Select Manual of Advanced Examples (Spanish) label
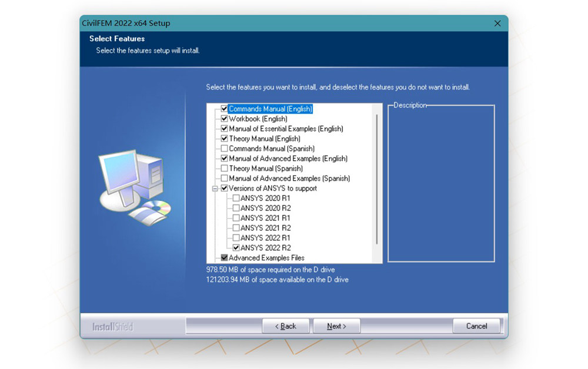Viewport: 588px width, 369px height. [289, 178]
